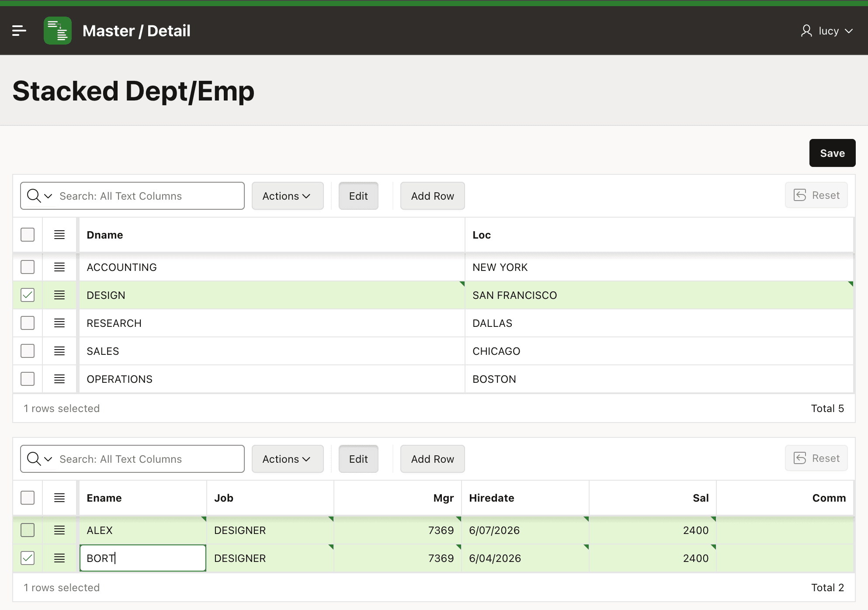Uncheck the DESIGN row checkbox
Viewport: 868px width, 610px height.
pos(28,295)
